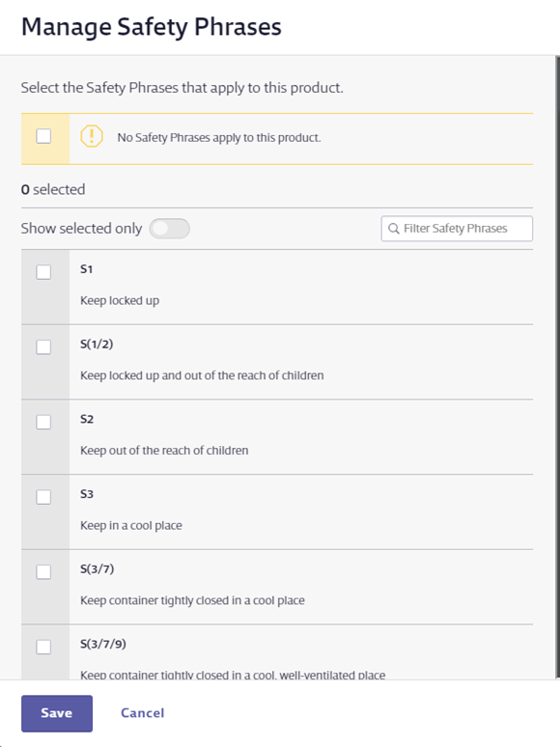Click the dialog's vertical scrollbar

click(x=558, y=367)
